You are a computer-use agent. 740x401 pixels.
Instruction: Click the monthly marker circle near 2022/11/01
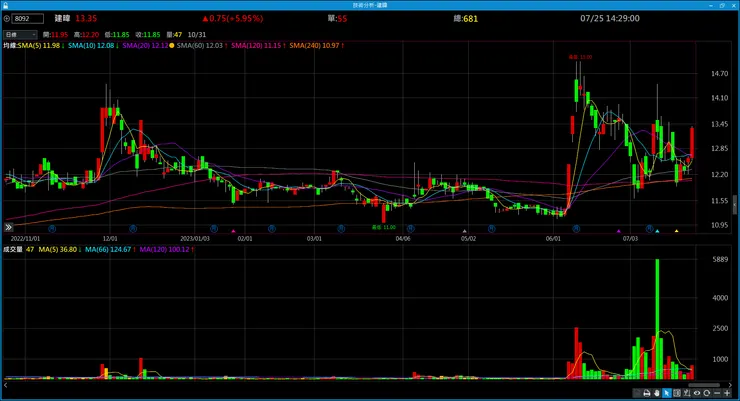52,228
